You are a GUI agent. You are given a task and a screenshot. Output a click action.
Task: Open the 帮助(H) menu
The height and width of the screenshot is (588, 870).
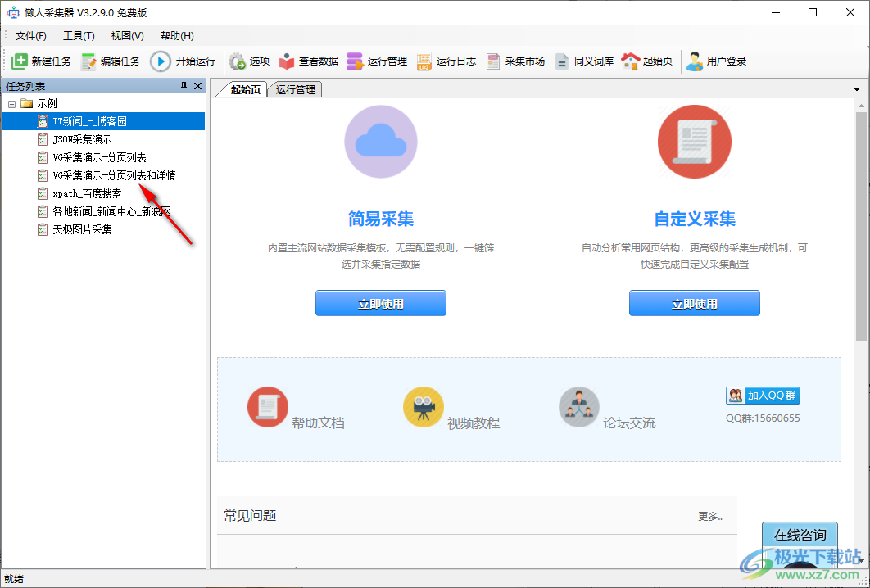point(177,35)
